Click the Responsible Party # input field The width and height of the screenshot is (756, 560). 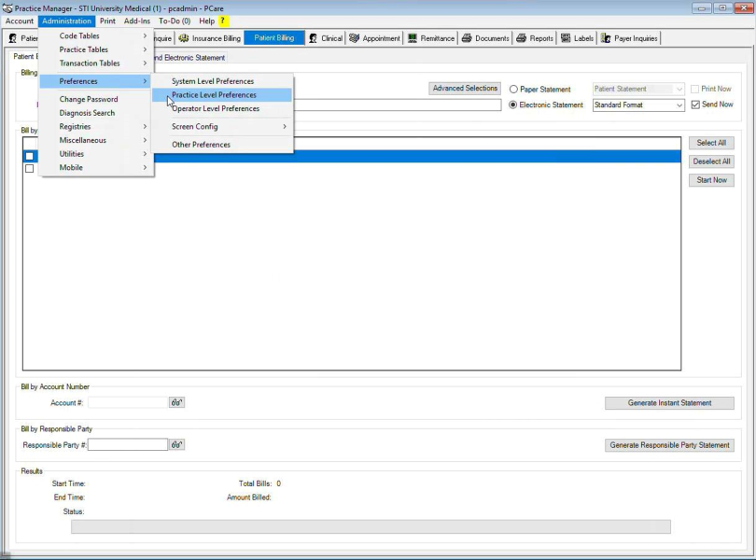[x=128, y=445]
